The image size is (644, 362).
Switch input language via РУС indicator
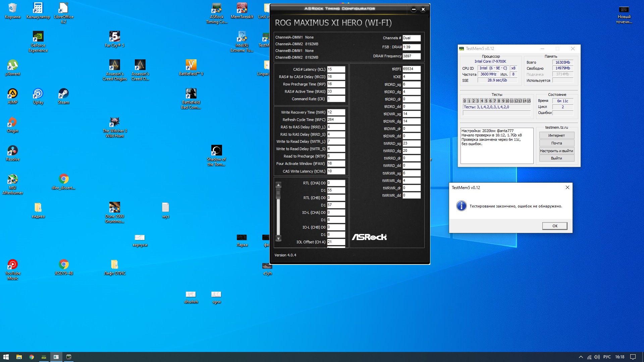point(607,357)
